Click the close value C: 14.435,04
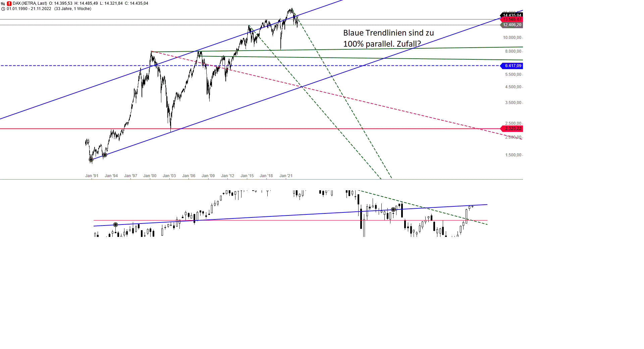The height and width of the screenshot is (349, 644). coord(137,3)
